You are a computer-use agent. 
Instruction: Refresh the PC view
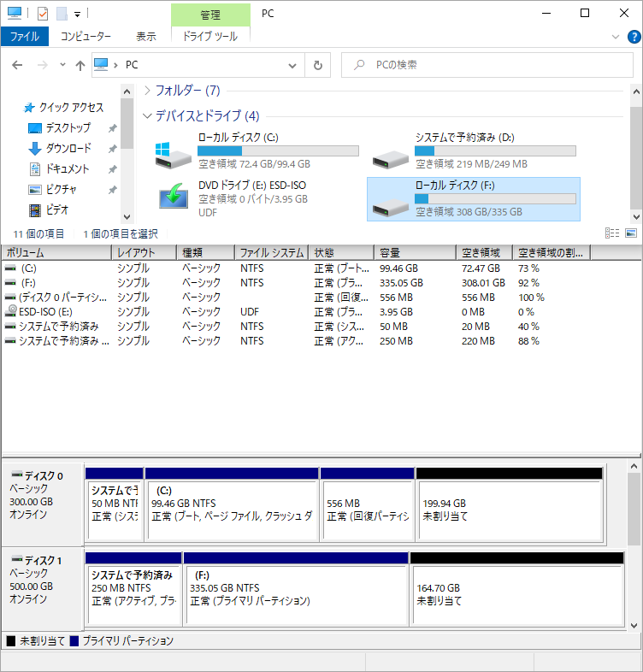(317, 65)
